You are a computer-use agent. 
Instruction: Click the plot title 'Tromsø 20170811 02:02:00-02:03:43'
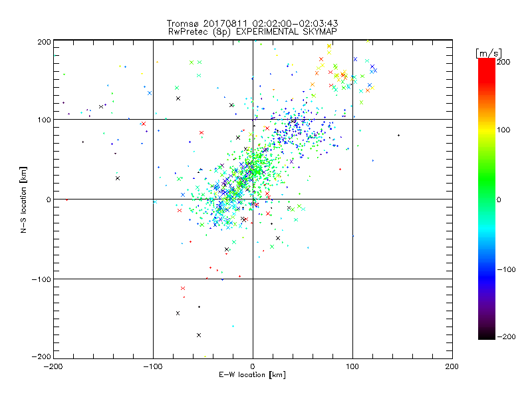[252, 23]
